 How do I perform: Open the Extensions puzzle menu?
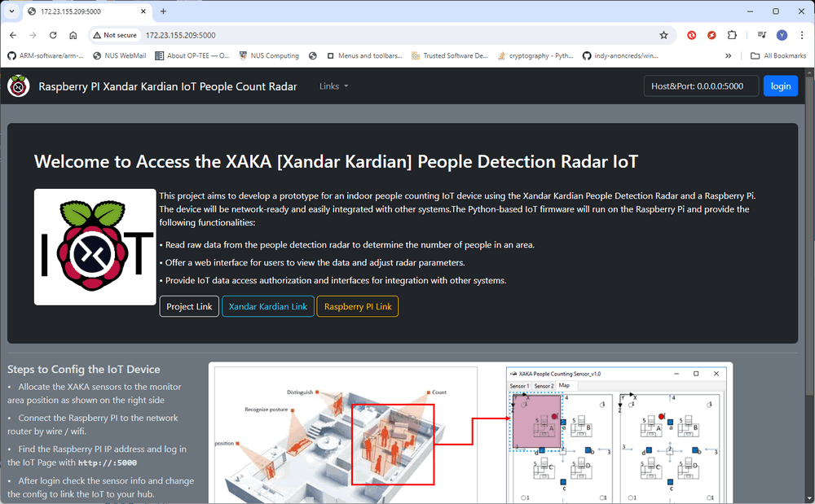pos(732,35)
